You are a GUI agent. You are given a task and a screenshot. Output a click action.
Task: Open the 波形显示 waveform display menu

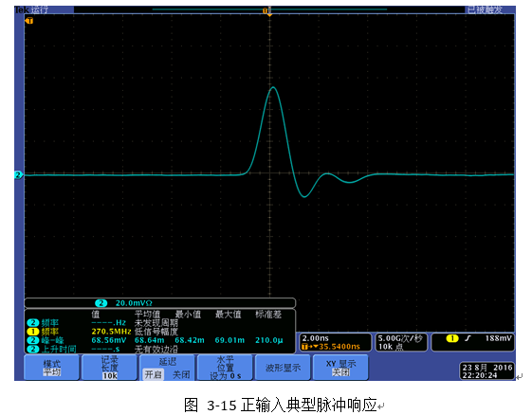pos(283,368)
